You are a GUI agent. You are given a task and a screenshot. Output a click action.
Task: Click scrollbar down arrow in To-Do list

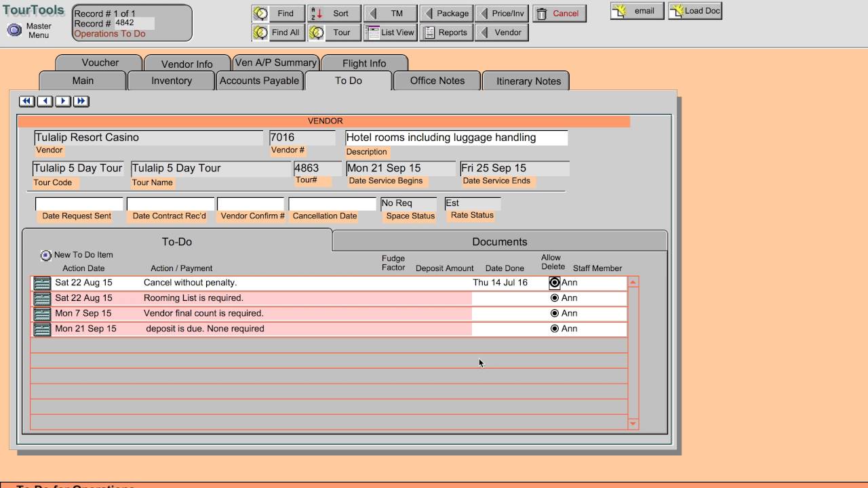click(633, 424)
